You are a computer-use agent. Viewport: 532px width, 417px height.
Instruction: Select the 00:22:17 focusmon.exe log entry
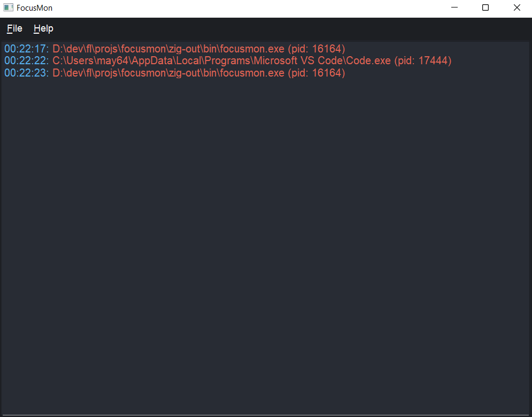pyautogui.click(x=175, y=49)
